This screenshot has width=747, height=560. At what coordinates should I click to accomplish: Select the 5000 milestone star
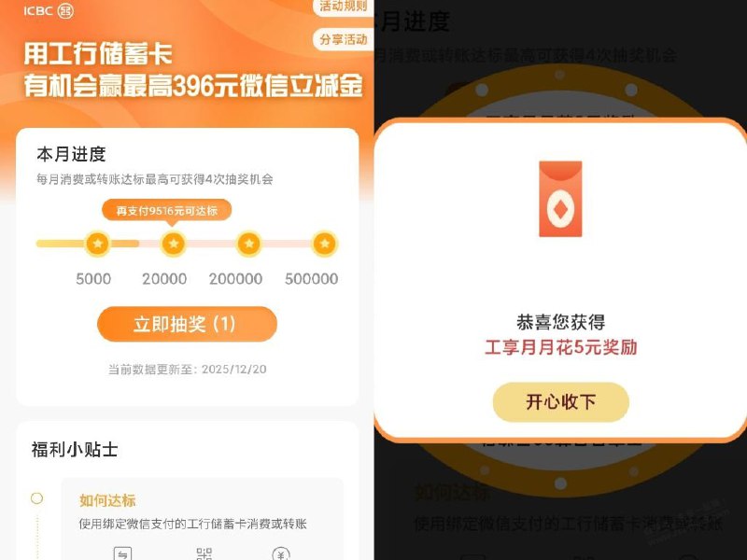(x=97, y=244)
